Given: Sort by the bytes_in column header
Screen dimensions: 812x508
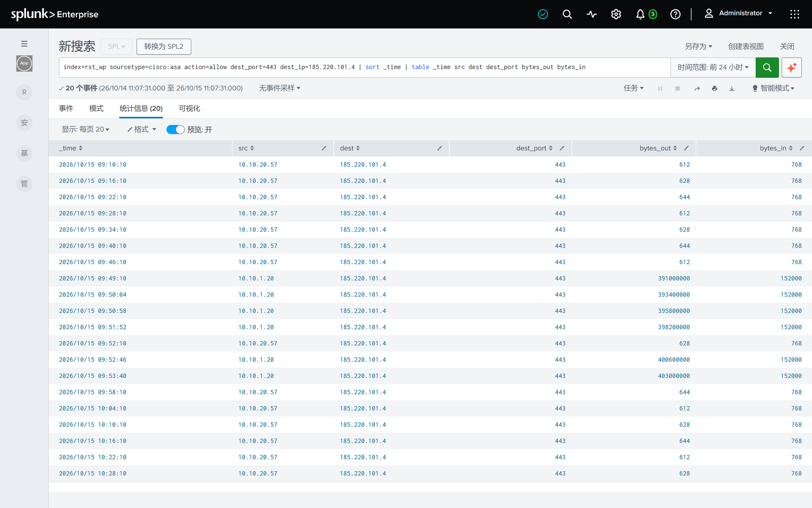Looking at the screenshot, I should (776, 148).
